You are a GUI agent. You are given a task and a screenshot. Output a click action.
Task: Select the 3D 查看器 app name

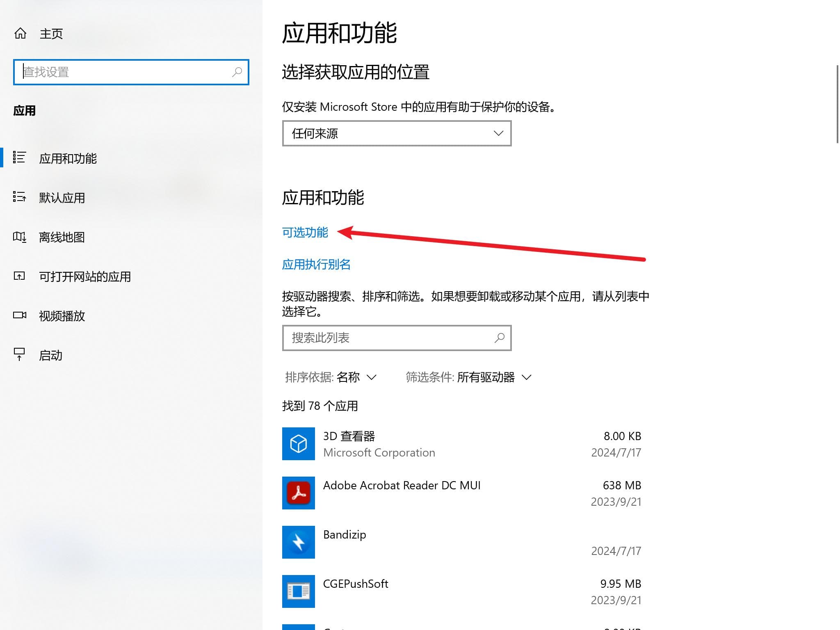pos(349,436)
